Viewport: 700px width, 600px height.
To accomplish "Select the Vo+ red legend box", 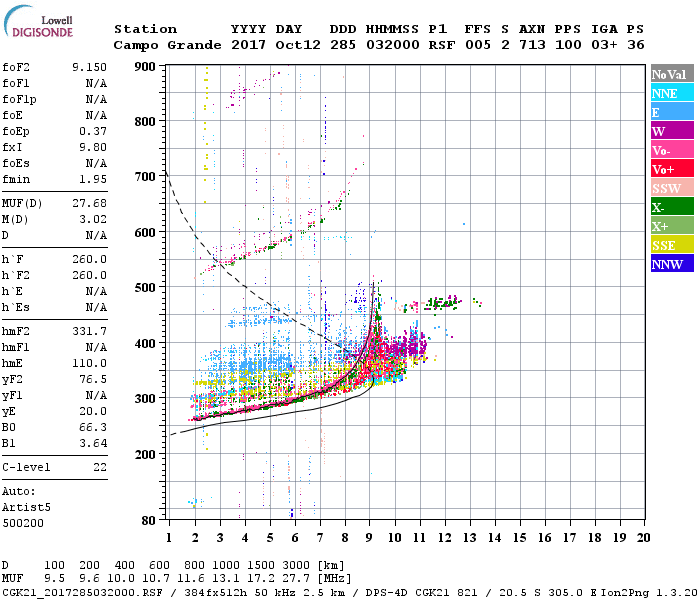I will 670,169.
